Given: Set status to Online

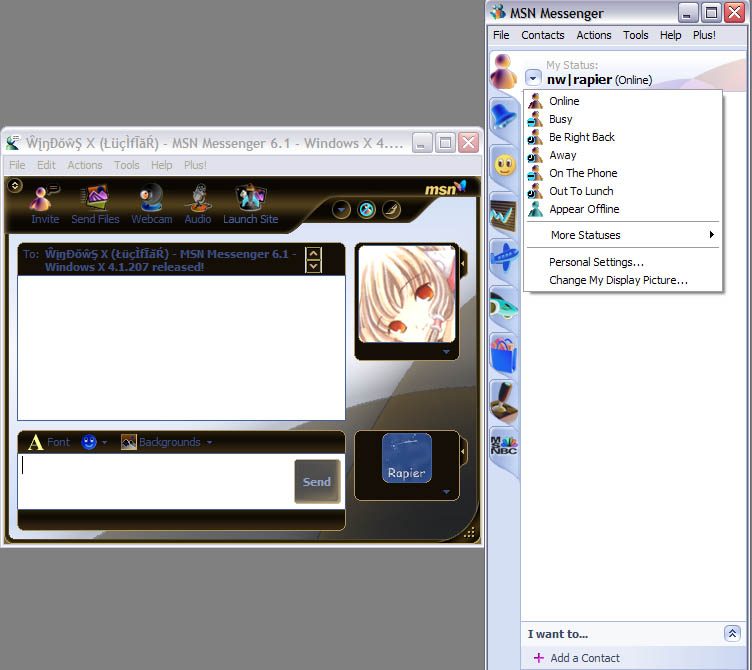Looking at the screenshot, I should (623, 101).
